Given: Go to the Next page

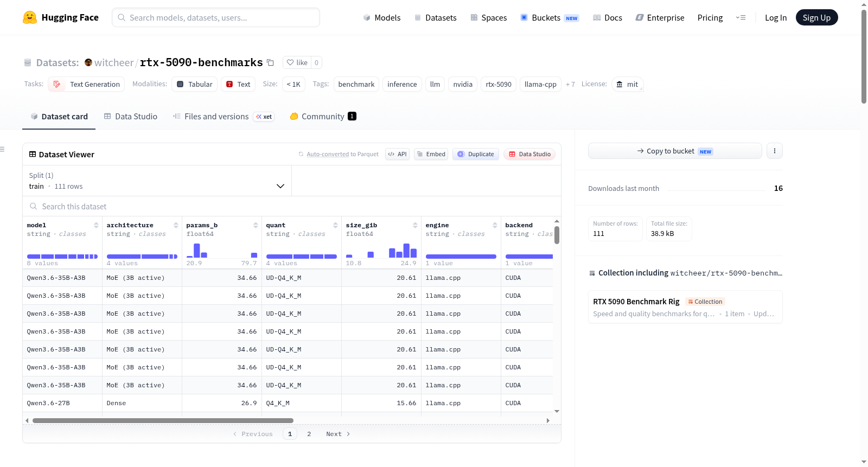Looking at the screenshot, I should coord(337,434).
